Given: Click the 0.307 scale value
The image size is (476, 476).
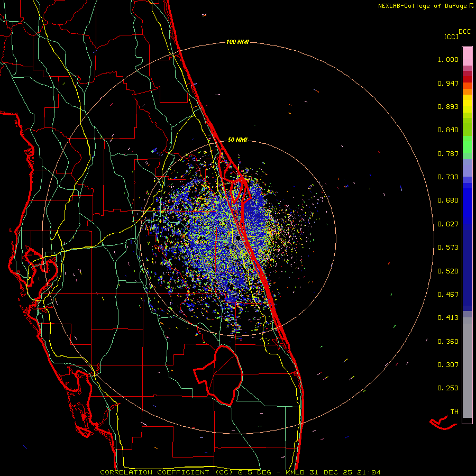Looking at the screenshot, I should coord(448,365).
